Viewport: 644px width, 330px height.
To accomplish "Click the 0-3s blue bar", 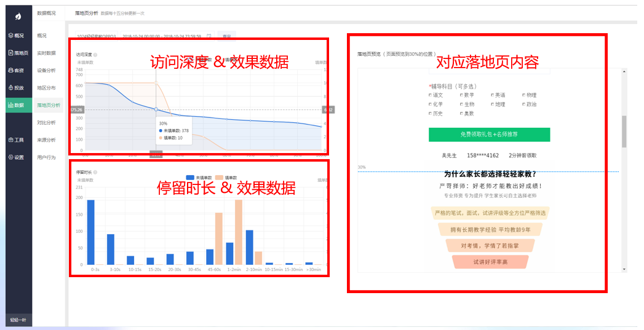I will tap(91, 232).
